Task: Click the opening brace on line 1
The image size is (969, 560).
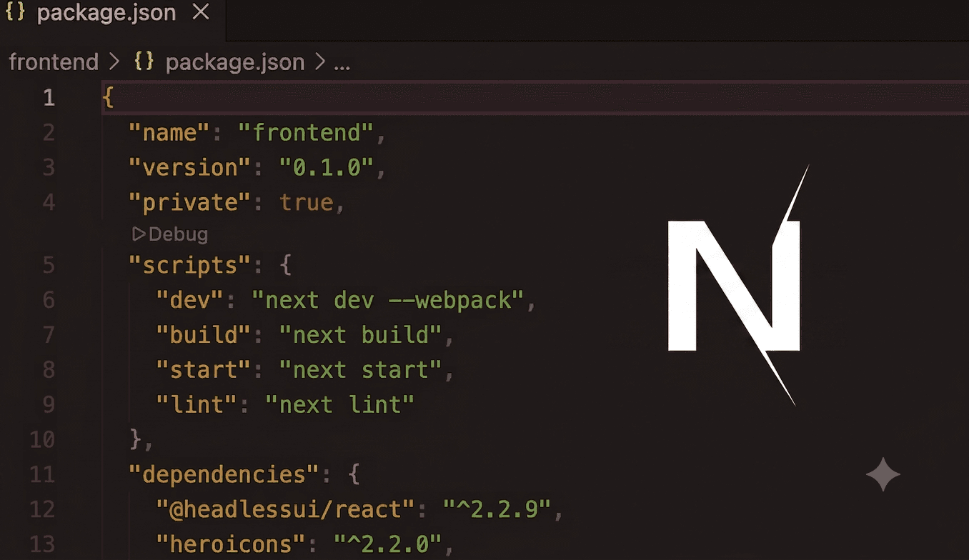Action: (x=108, y=97)
